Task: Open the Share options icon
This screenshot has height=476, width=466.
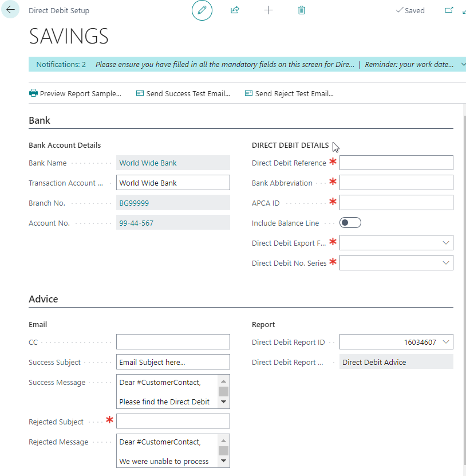Action: [235, 10]
